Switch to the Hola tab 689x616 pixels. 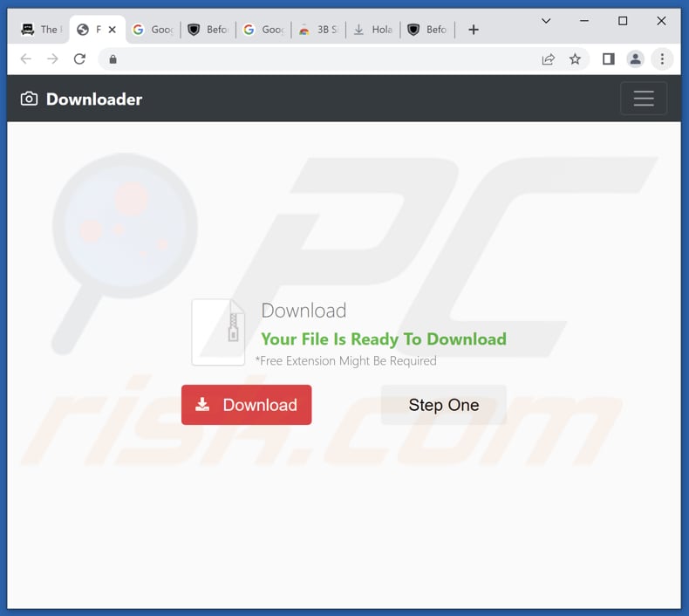(x=373, y=30)
